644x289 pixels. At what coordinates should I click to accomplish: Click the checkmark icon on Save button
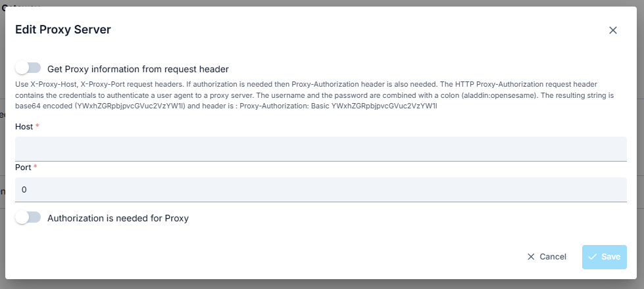[593, 257]
